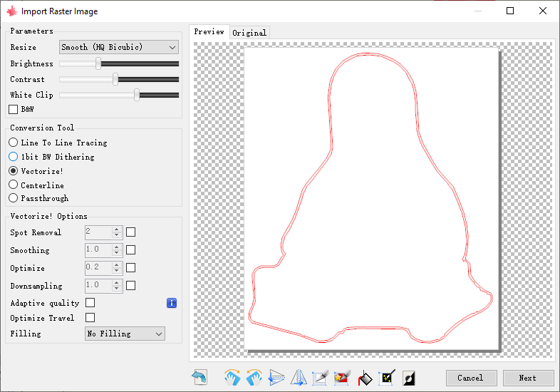Switch to the Original tab
The width and height of the screenshot is (560, 392).
(x=249, y=33)
